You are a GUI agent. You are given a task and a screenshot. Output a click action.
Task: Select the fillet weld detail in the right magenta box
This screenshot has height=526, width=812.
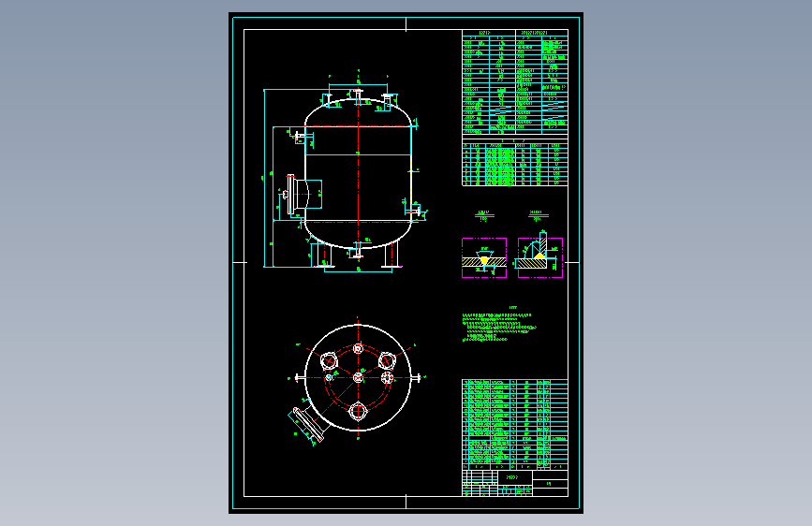540,256
